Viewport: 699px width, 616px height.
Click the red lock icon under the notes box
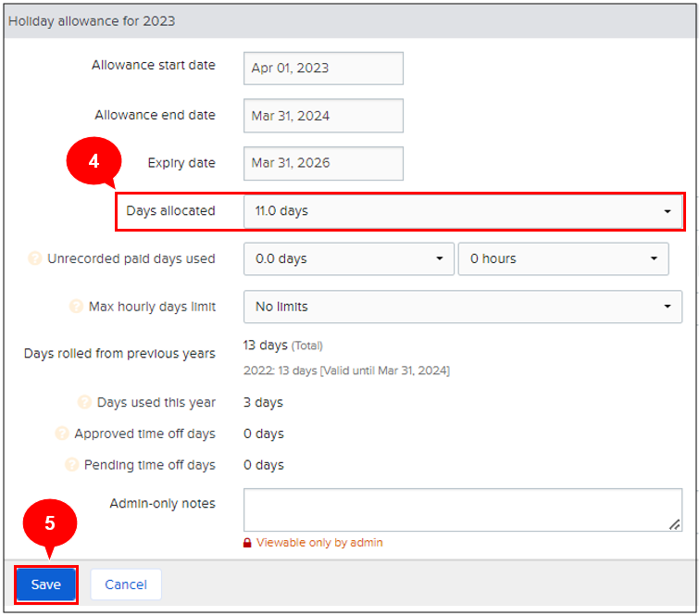point(247,543)
